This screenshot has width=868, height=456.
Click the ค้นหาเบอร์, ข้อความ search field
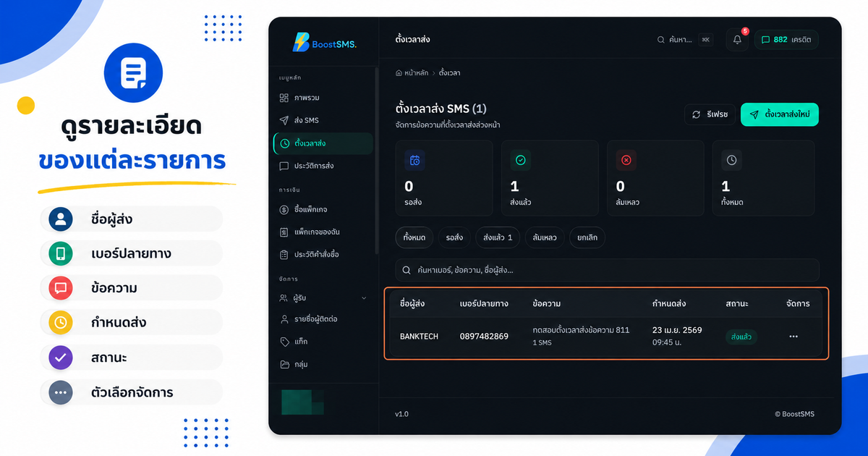pyautogui.click(x=608, y=270)
